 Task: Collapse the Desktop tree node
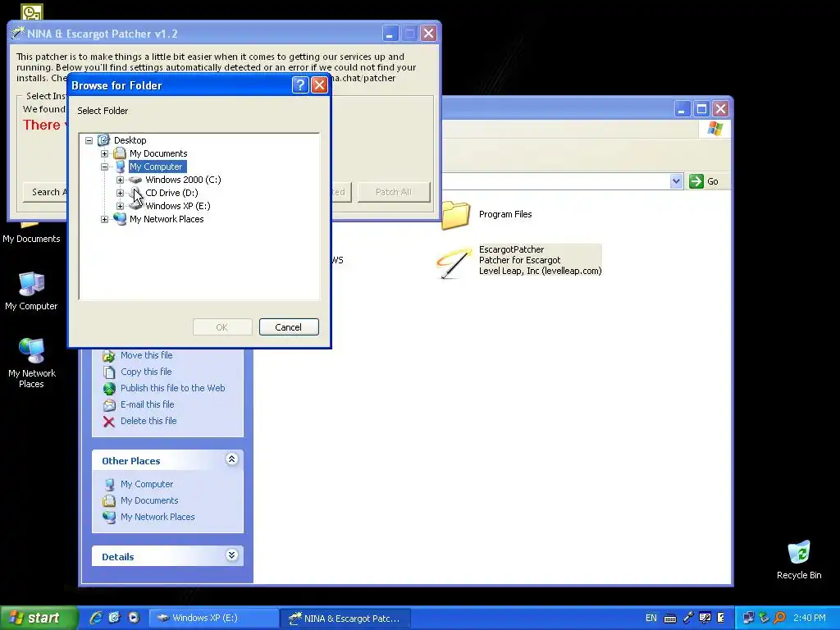coord(89,140)
